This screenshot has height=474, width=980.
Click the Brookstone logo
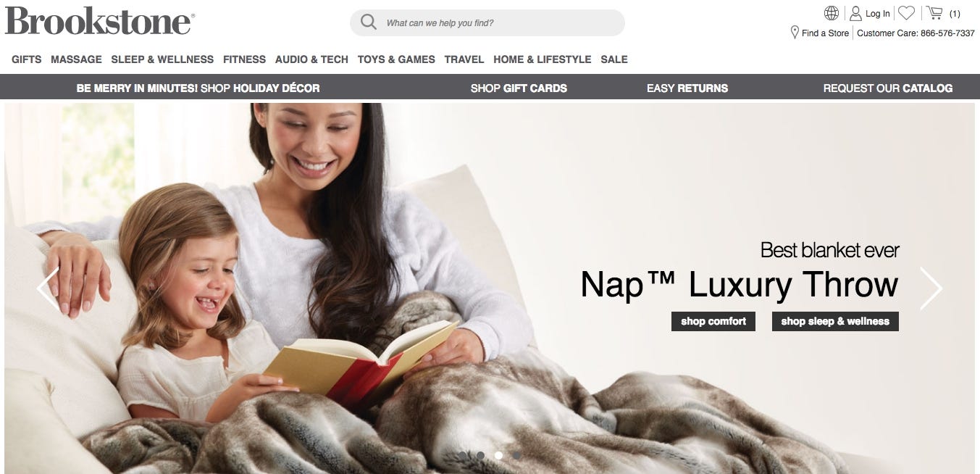(x=99, y=20)
